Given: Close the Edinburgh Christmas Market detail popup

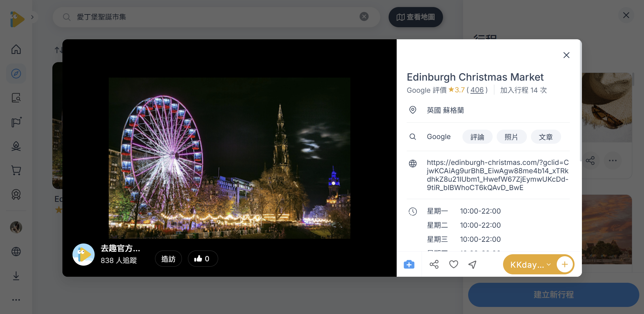Looking at the screenshot, I should pyautogui.click(x=566, y=55).
